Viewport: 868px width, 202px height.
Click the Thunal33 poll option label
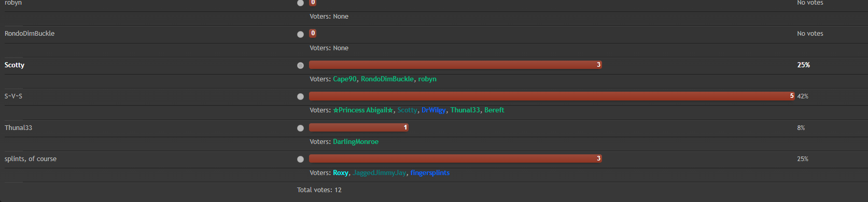click(18, 128)
